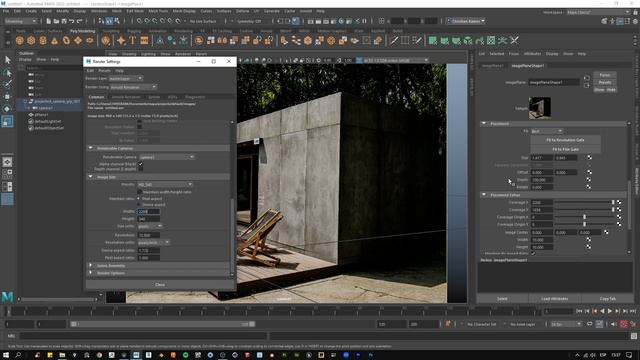Click the taskbar search icon
This screenshot has width=640, height=360.
18,355
